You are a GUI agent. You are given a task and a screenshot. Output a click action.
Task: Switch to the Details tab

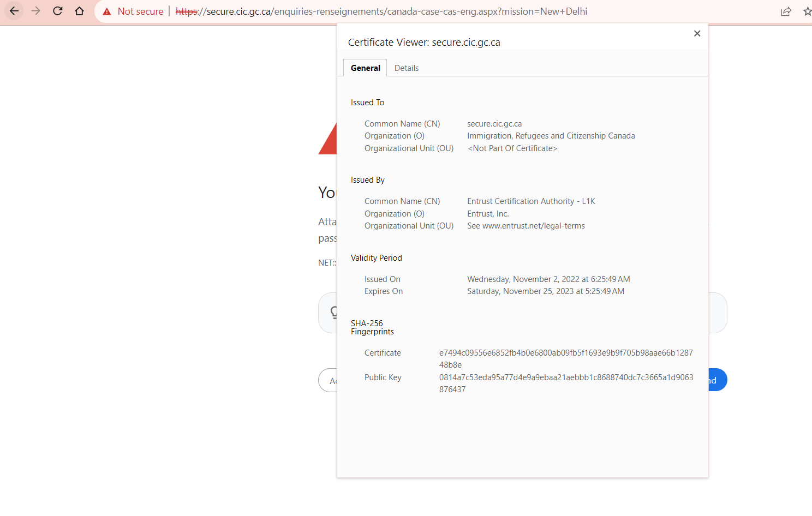coord(407,68)
